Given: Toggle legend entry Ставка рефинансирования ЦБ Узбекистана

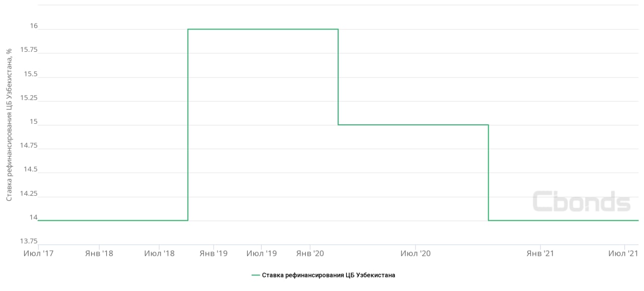Looking at the screenshot, I should click(329, 275).
